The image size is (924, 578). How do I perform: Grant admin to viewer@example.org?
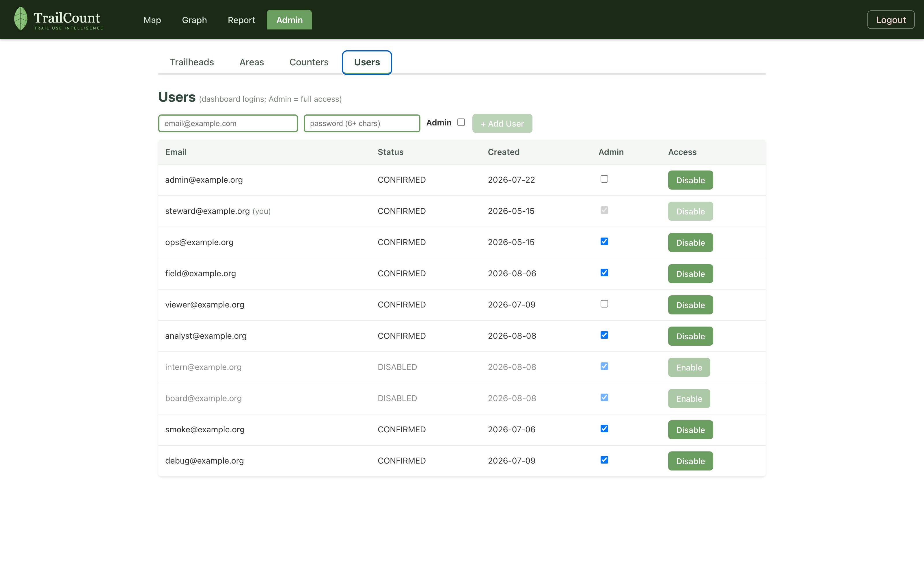[604, 304]
